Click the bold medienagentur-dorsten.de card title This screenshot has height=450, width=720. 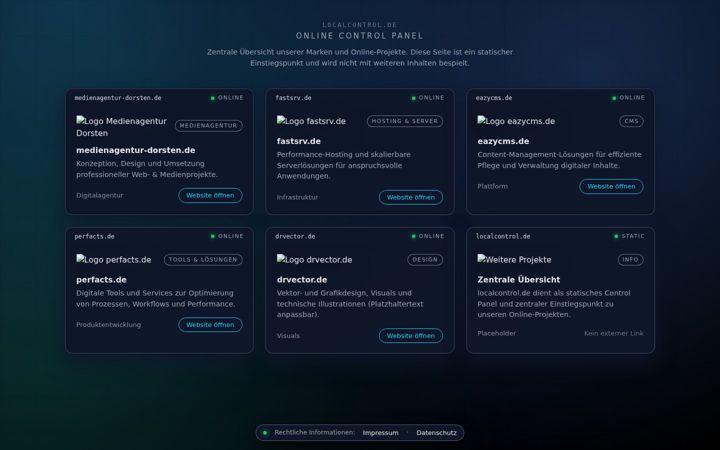[135, 150]
